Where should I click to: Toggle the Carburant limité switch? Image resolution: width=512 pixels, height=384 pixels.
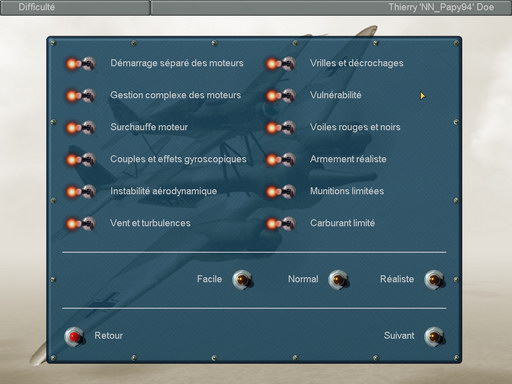(x=280, y=223)
